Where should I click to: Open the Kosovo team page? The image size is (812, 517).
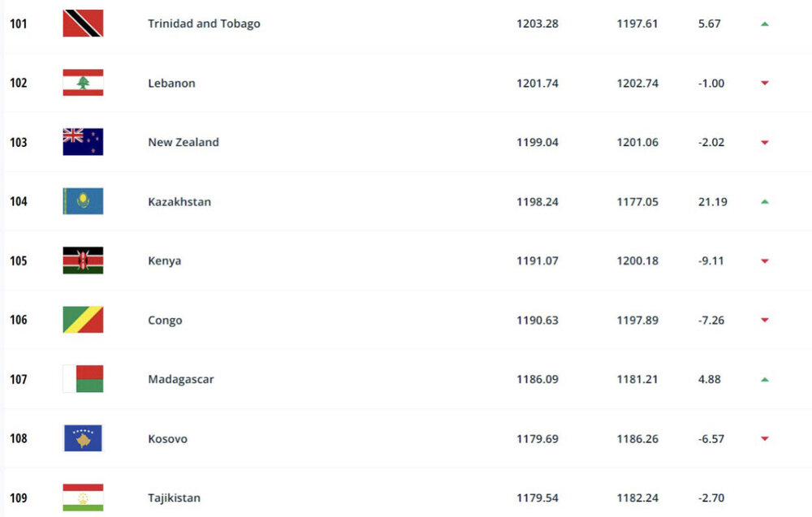point(167,438)
